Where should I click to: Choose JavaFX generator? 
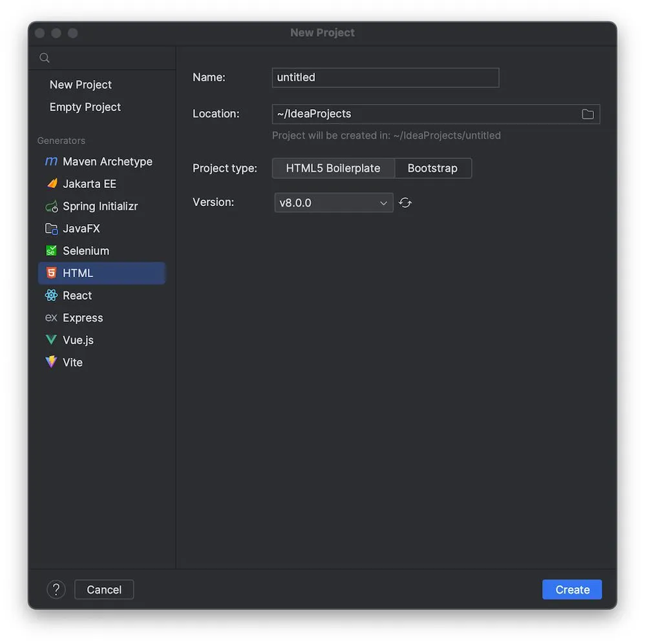101,228
